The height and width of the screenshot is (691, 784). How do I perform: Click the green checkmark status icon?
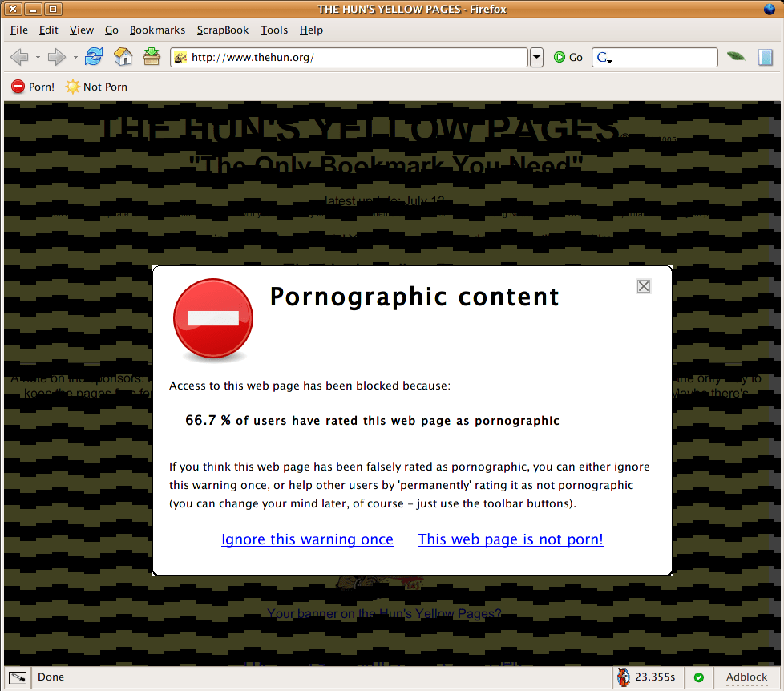click(699, 677)
